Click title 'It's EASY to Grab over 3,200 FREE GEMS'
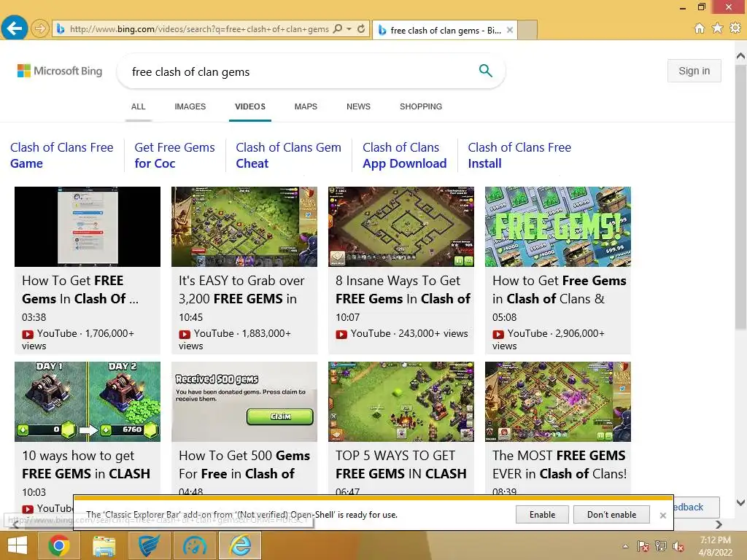This screenshot has height=560, width=747. click(241, 289)
